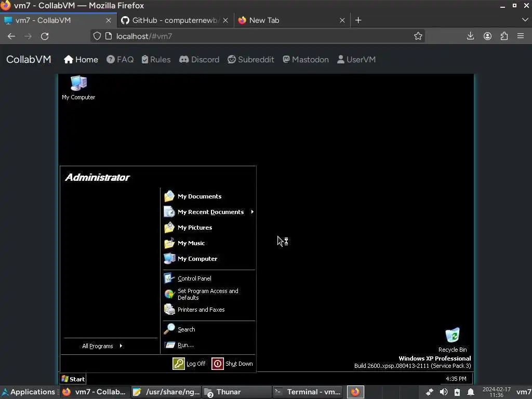Open the Mastodon link
The image size is (532, 399).
click(305, 59)
